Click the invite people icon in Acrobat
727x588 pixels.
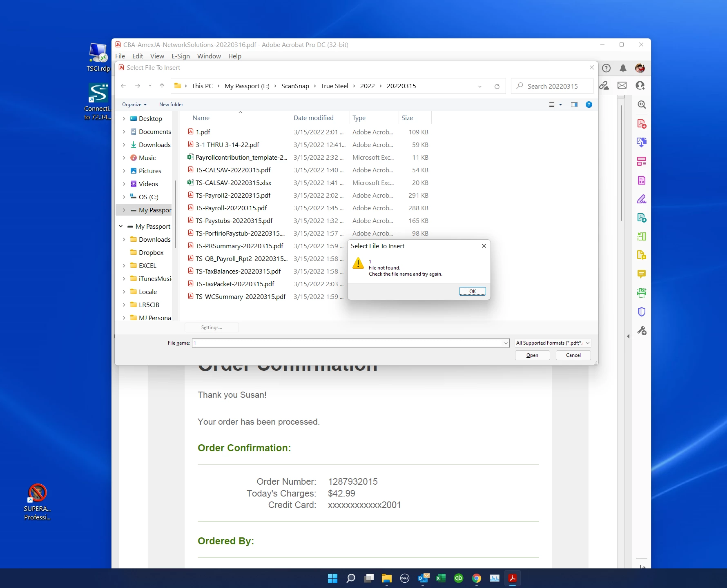click(x=640, y=85)
